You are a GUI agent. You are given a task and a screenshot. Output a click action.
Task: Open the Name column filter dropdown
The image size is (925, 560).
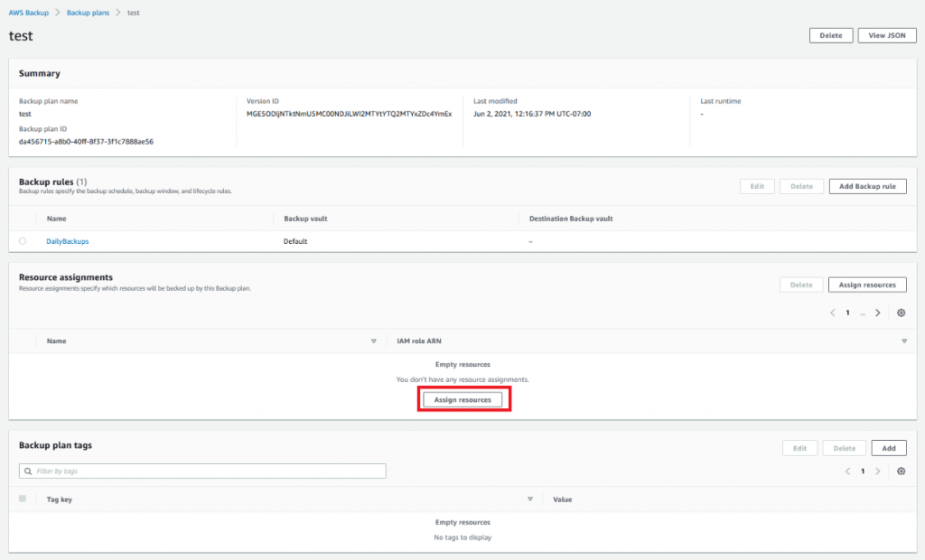[373, 341]
